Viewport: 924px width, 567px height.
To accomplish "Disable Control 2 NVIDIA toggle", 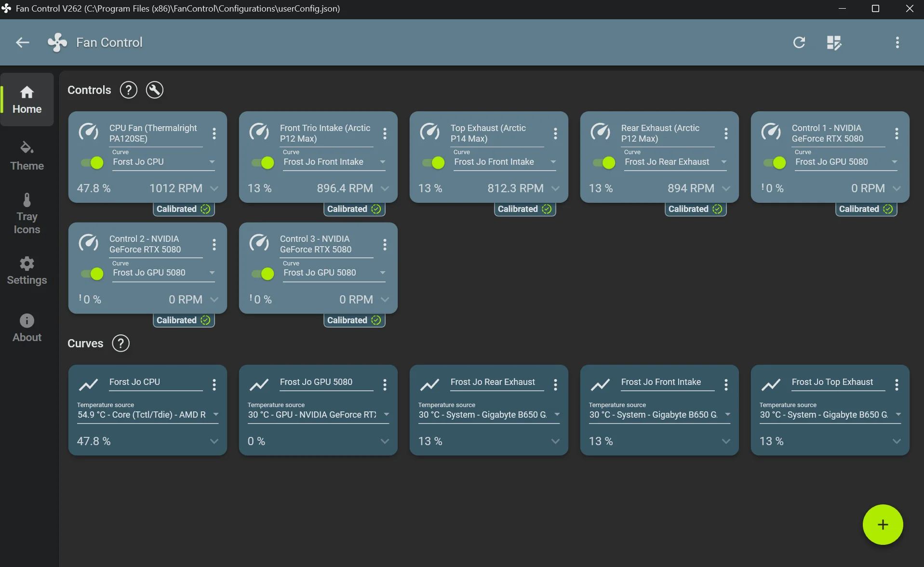I will pos(93,274).
